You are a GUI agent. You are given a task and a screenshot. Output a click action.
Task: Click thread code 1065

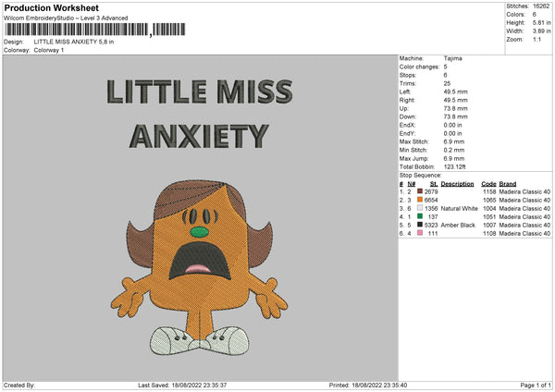489,201
